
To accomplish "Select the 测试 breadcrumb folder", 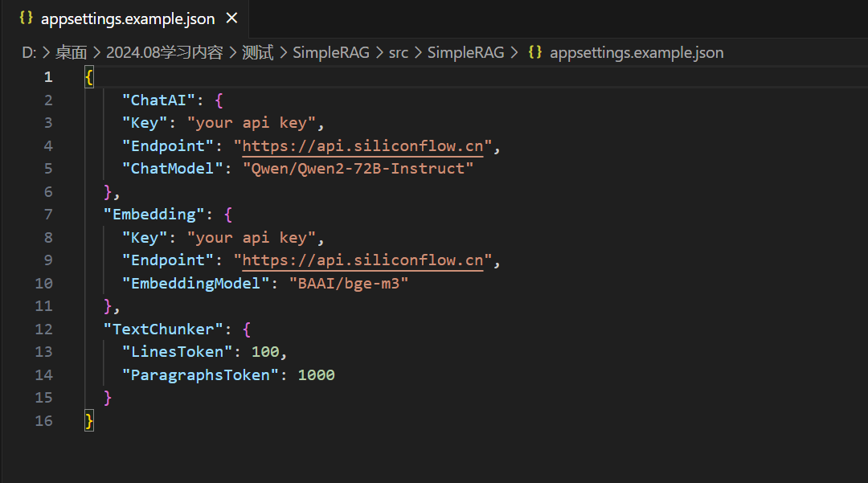I will pyautogui.click(x=257, y=52).
